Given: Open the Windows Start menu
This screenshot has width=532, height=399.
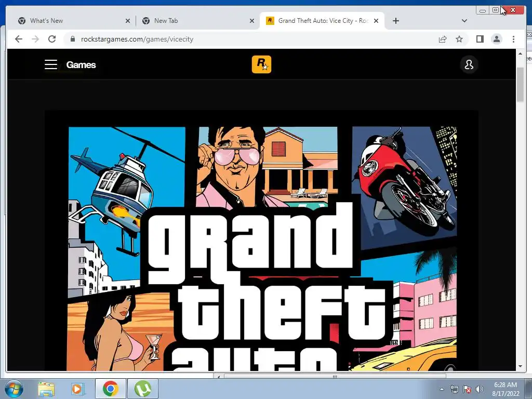Looking at the screenshot, I should (x=14, y=389).
